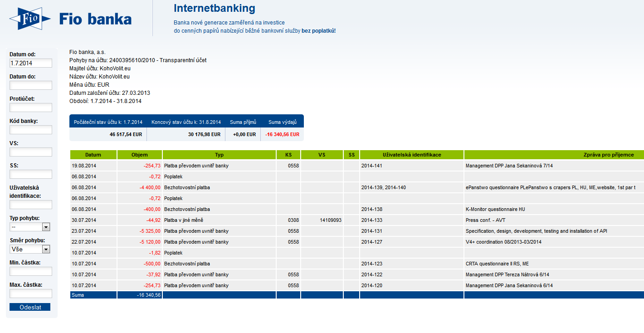The width and height of the screenshot is (644, 333).
Task: Sort by the KS column header
Action: pos(288,155)
